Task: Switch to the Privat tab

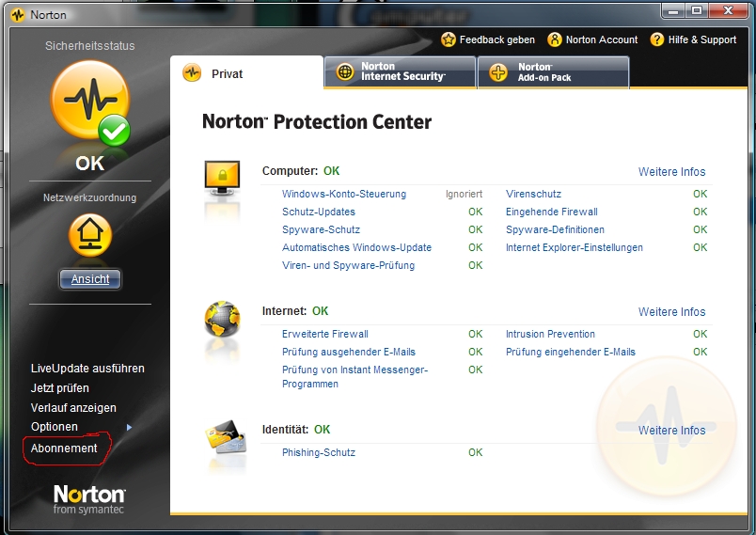Action: tap(246, 72)
